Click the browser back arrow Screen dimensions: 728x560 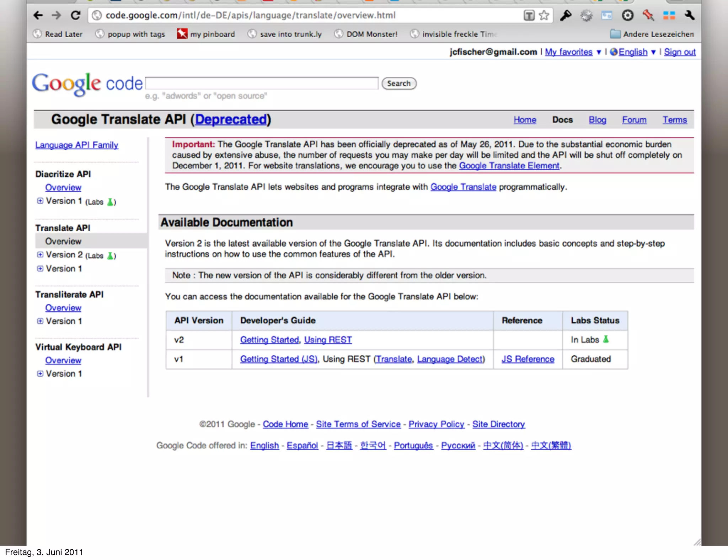click(38, 15)
